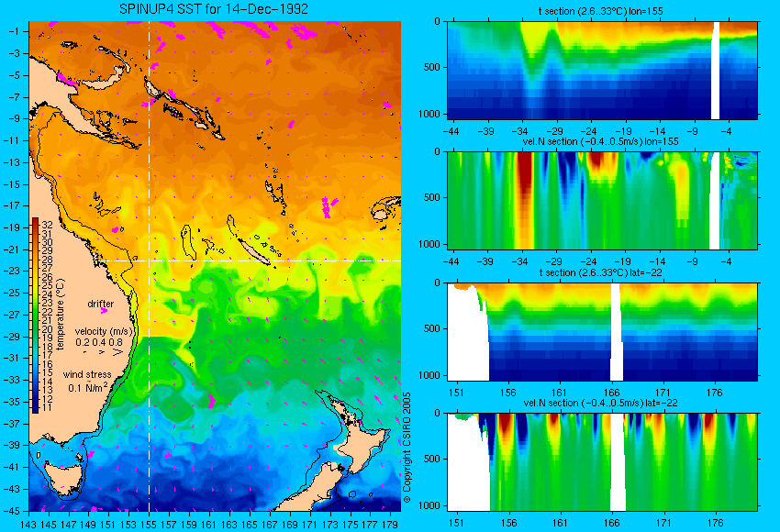Click the '179' longitude tick on the SST map

390,524
